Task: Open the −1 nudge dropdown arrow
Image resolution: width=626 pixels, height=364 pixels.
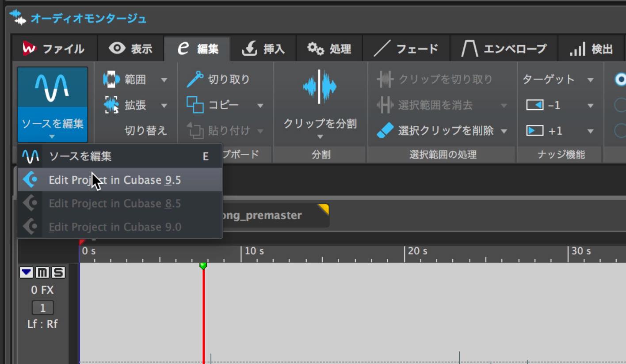Action: pyautogui.click(x=590, y=106)
